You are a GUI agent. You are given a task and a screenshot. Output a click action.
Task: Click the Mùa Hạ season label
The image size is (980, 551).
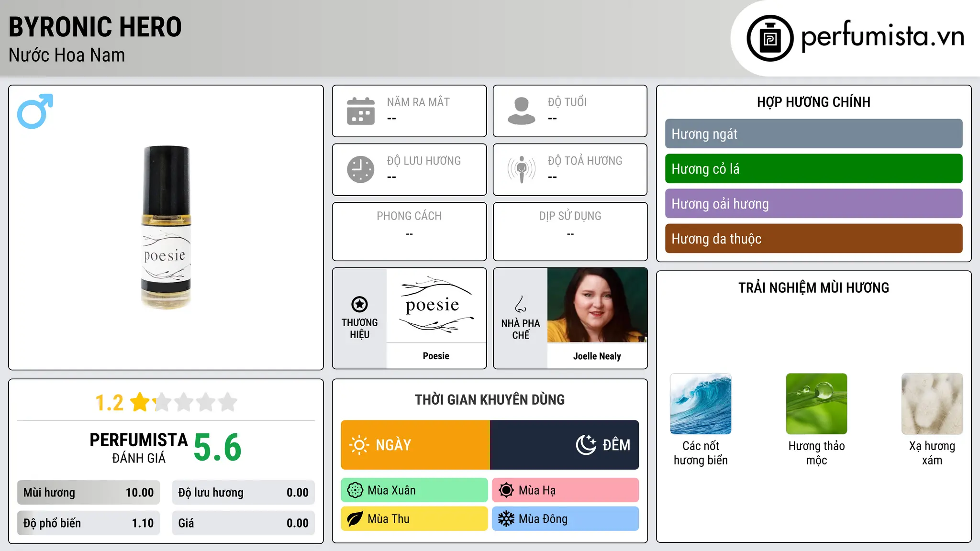click(x=537, y=490)
